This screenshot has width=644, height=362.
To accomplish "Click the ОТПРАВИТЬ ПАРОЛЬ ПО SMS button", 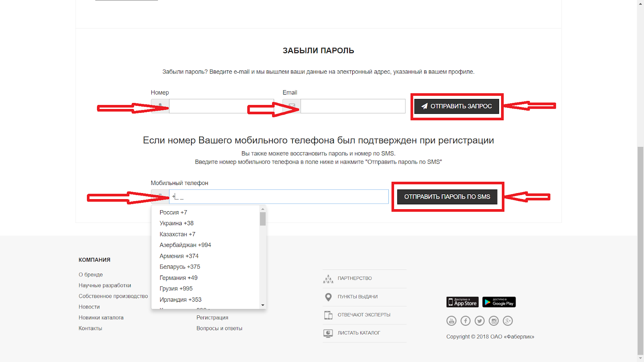I will tap(447, 197).
